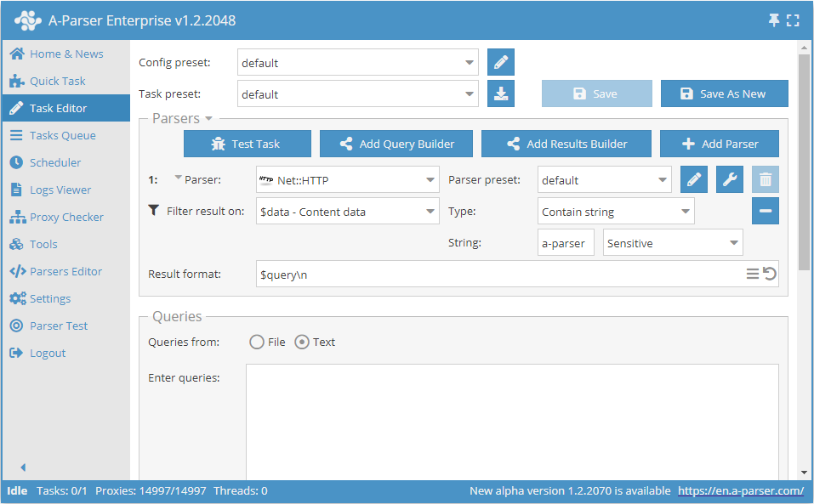The image size is (814, 504).
Task: Open Tasks Queue in the sidebar
Action: click(62, 135)
